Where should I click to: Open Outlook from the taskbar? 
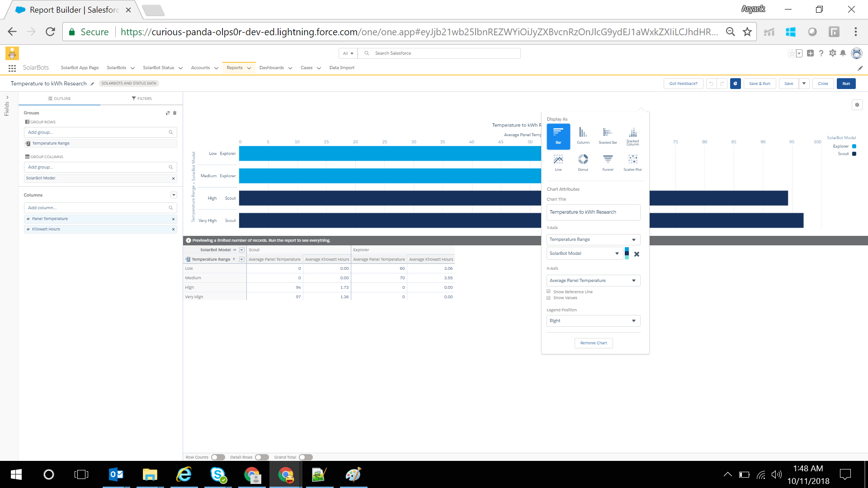pos(116,474)
